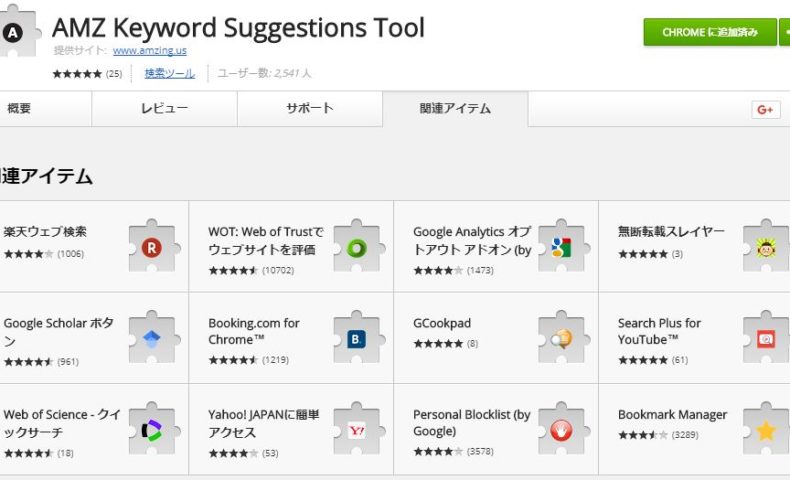790x480 pixels.
Task: Click the AMZ Keyword Suggestions Tool heading
Action: coord(238,28)
